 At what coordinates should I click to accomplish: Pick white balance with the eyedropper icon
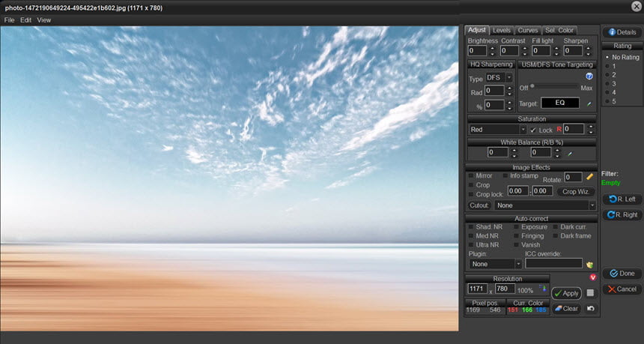[569, 154]
